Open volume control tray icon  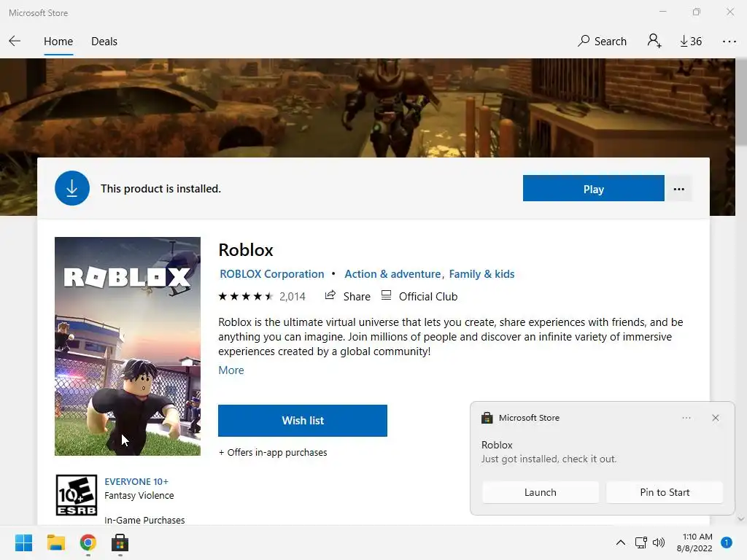(x=659, y=542)
